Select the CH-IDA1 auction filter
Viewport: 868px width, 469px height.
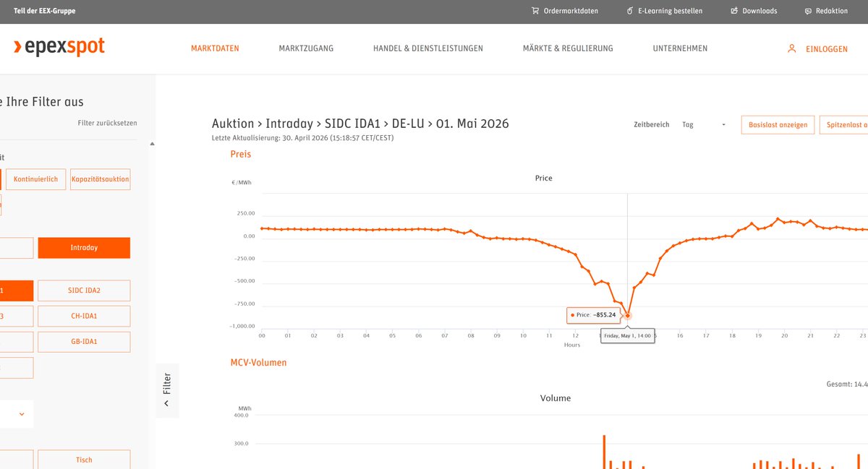(x=84, y=316)
